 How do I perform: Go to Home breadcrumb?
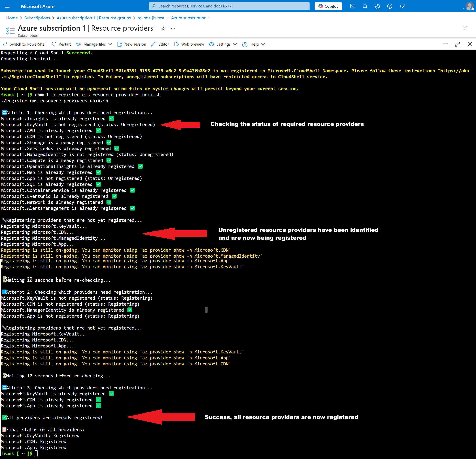12,18
